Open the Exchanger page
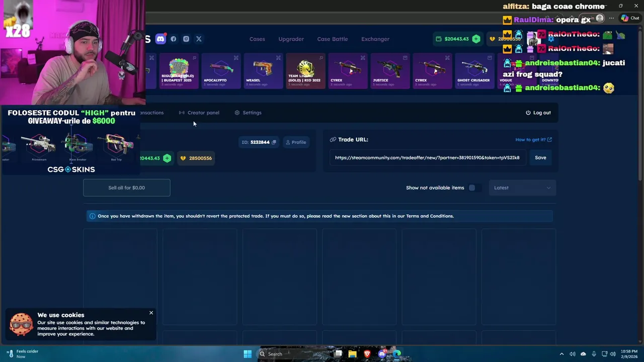The image size is (644, 362). [375, 39]
